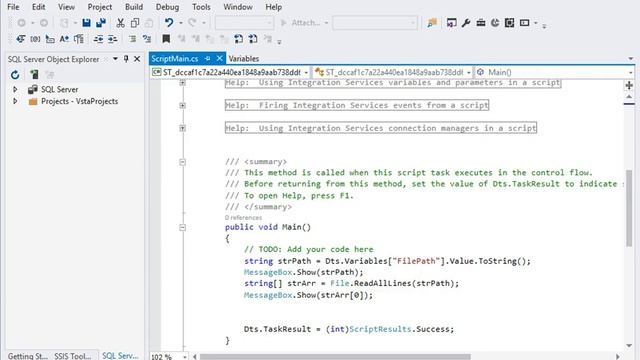Screen dimensions: 640x360
Task: Copy selection using the Copy icon
Action: point(135,23)
